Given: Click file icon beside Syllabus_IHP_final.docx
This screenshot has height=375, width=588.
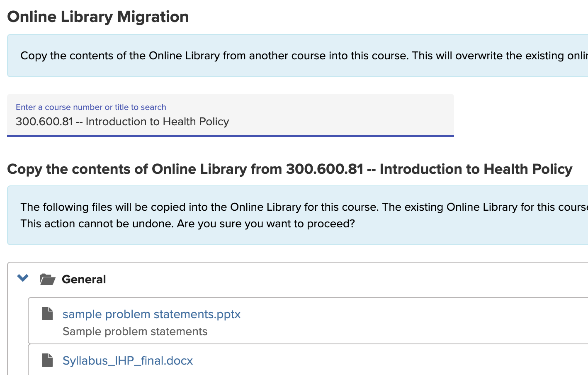Looking at the screenshot, I should 48,360.
